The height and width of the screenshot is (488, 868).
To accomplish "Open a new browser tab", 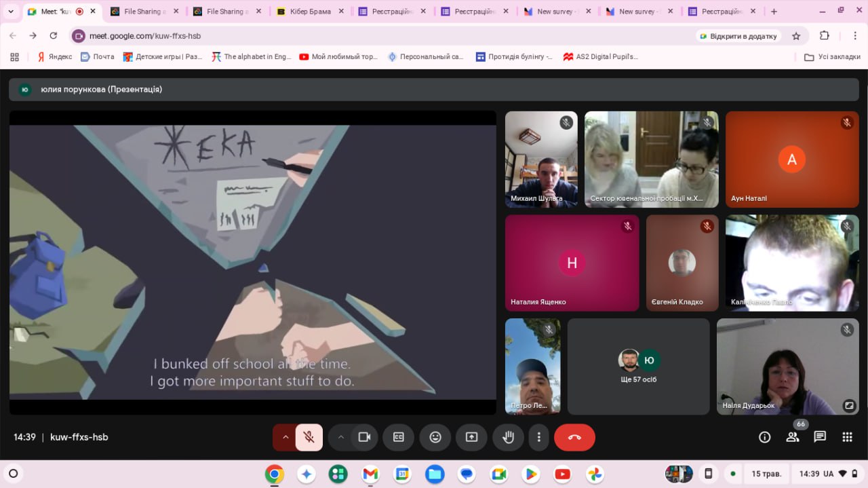I will coord(774,12).
